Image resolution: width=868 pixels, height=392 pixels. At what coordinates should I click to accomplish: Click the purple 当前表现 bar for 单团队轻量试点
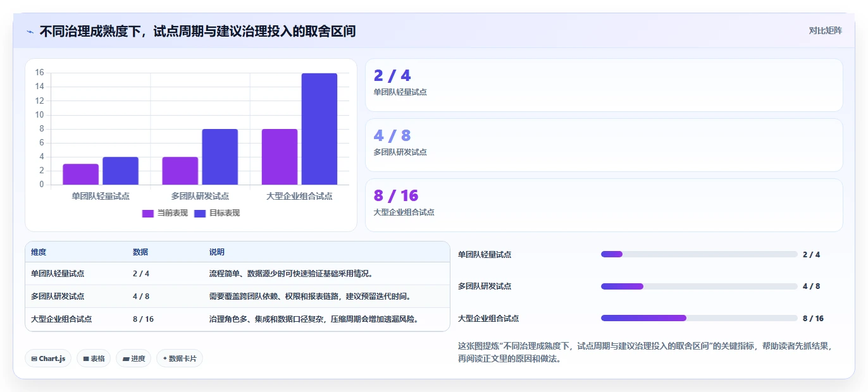coord(80,175)
